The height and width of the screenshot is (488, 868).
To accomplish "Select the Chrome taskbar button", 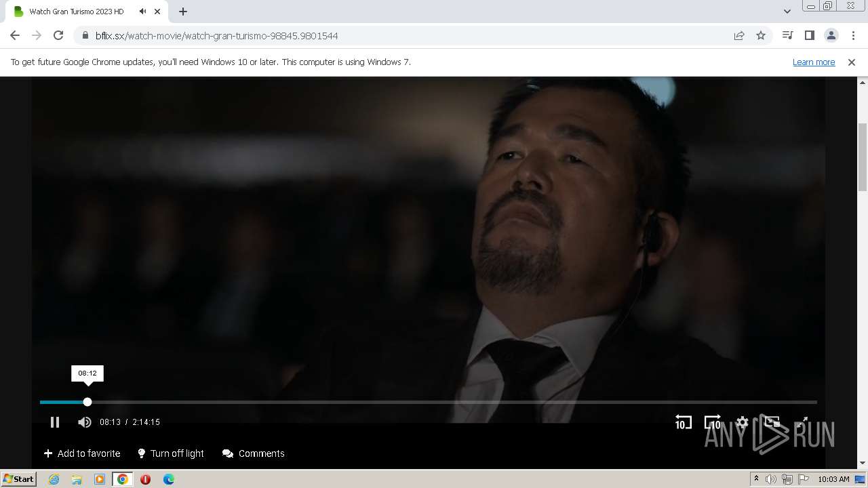I will tap(123, 479).
